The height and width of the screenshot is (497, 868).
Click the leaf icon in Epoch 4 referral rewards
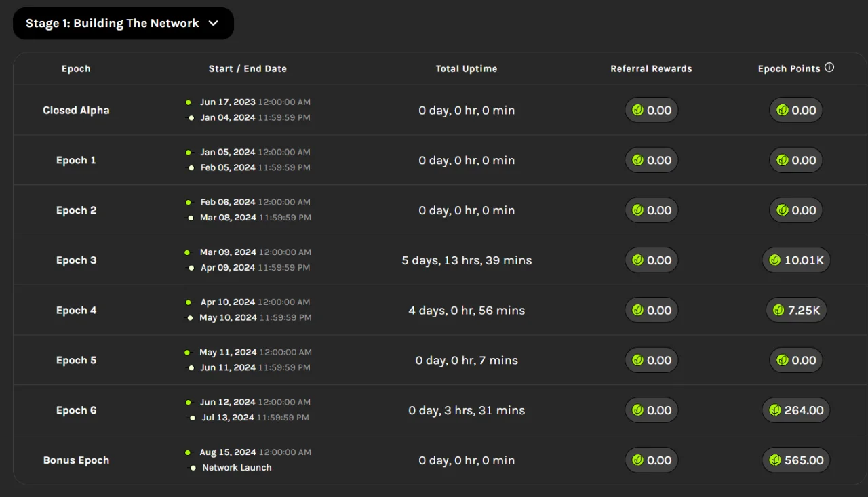tap(637, 311)
